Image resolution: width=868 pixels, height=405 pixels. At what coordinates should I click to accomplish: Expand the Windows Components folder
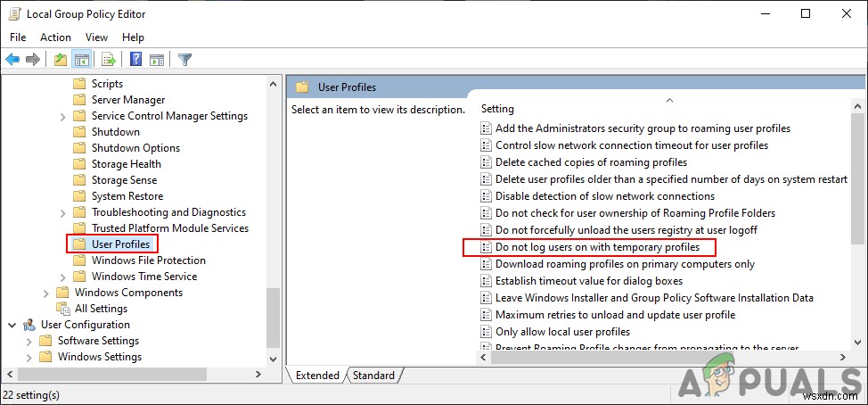click(x=45, y=293)
